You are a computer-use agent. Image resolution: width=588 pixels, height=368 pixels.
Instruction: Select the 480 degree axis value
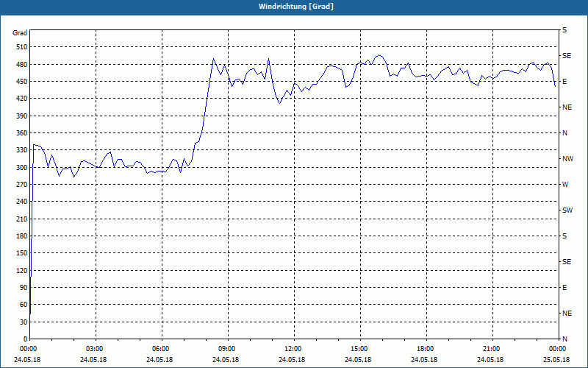click(22, 65)
